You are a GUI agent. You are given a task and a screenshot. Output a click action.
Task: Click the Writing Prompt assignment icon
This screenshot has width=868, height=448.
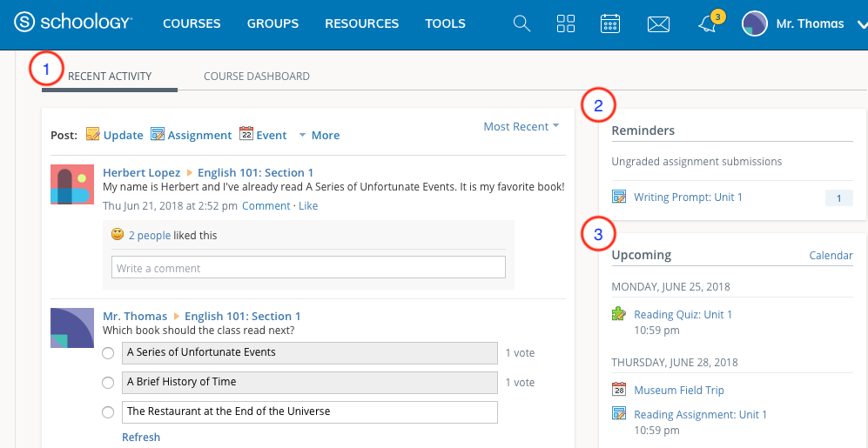pos(619,197)
